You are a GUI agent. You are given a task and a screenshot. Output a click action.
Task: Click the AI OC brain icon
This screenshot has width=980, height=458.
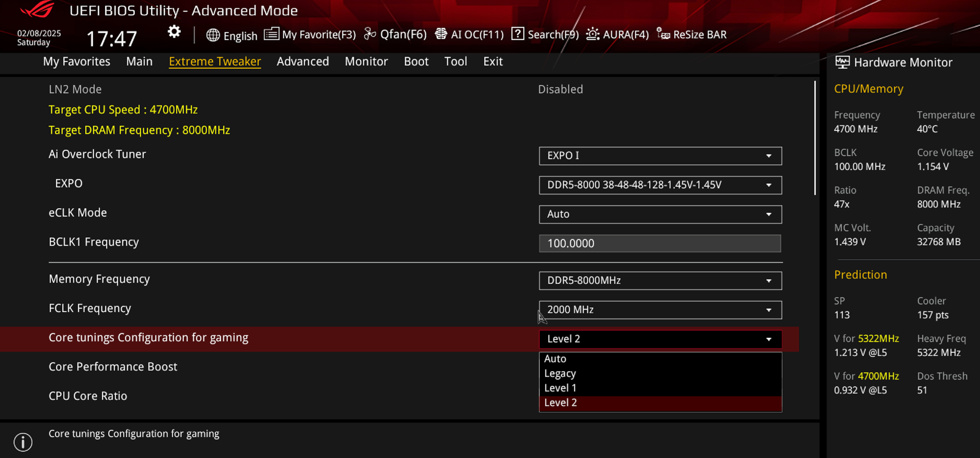pos(440,34)
